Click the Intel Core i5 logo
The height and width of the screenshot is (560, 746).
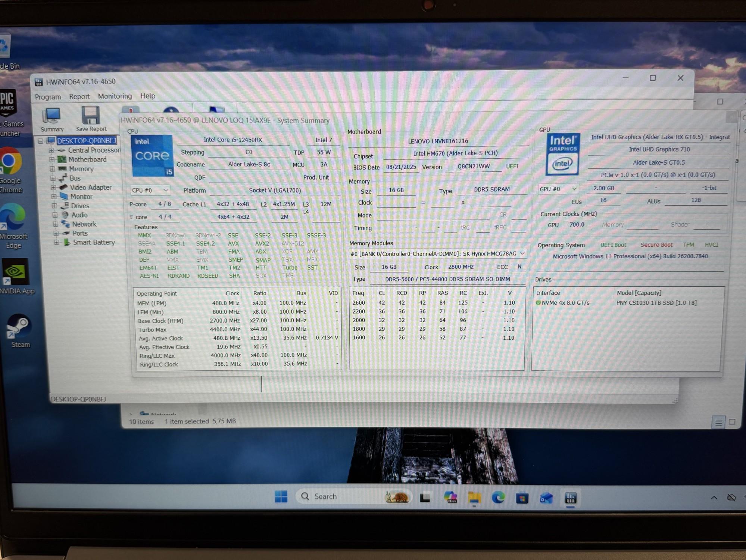(x=152, y=156)
